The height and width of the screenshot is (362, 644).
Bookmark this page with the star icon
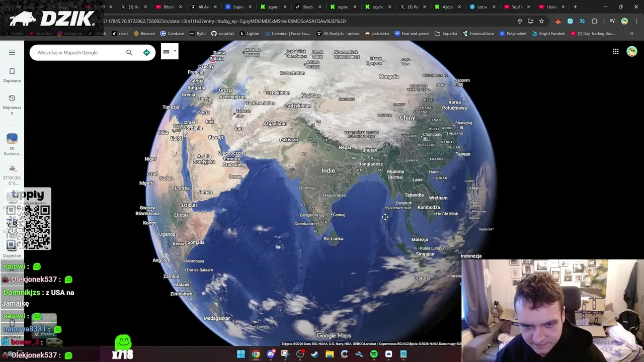coord(541,21)
